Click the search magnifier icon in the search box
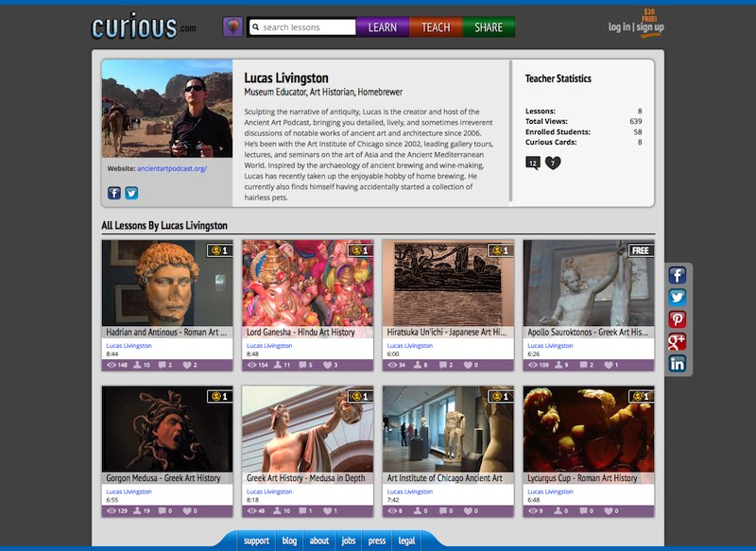Image resolution: width=756 pixels, height=551 pixels. click(x=256, y=27)
